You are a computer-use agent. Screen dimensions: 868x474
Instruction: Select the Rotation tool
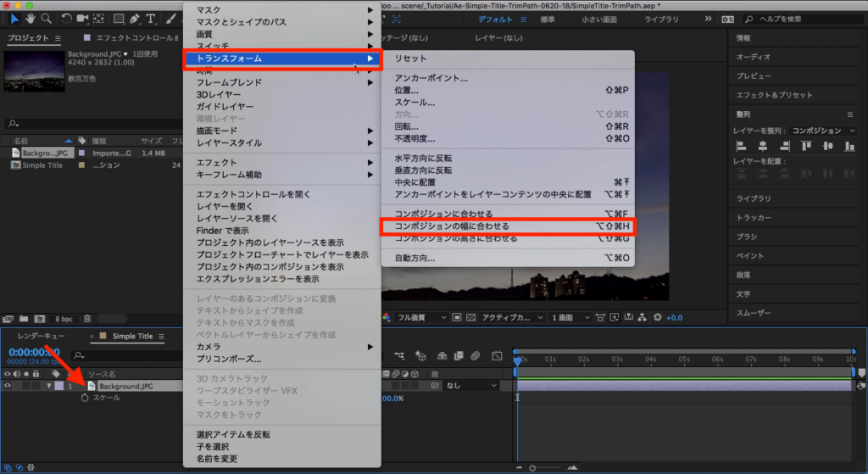click(x=67, y=18)
